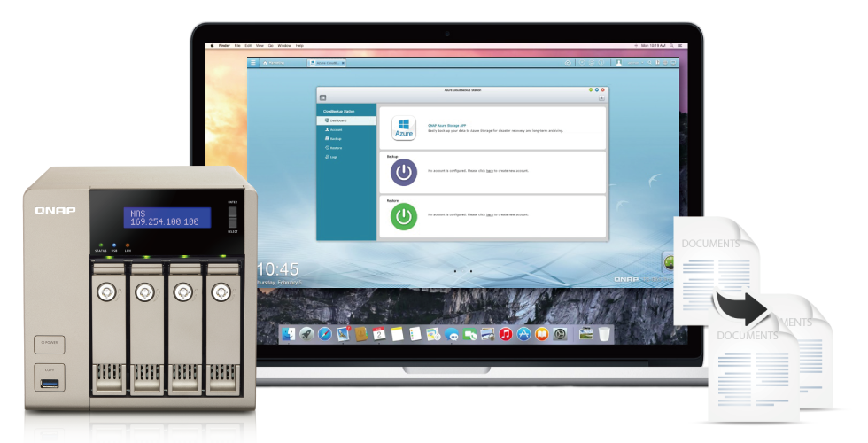Open the App Store dock icon
The image size is (868, 443).
[523, 334]
